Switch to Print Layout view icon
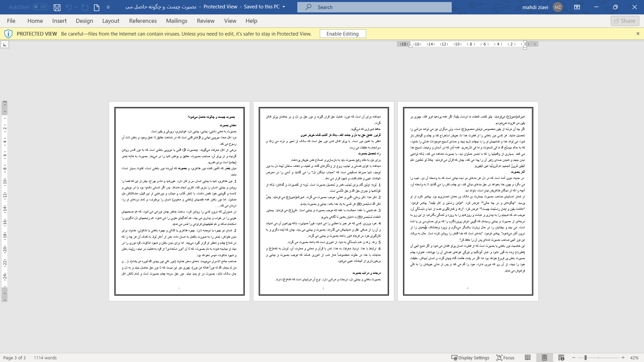 click(x=544, y=358)
